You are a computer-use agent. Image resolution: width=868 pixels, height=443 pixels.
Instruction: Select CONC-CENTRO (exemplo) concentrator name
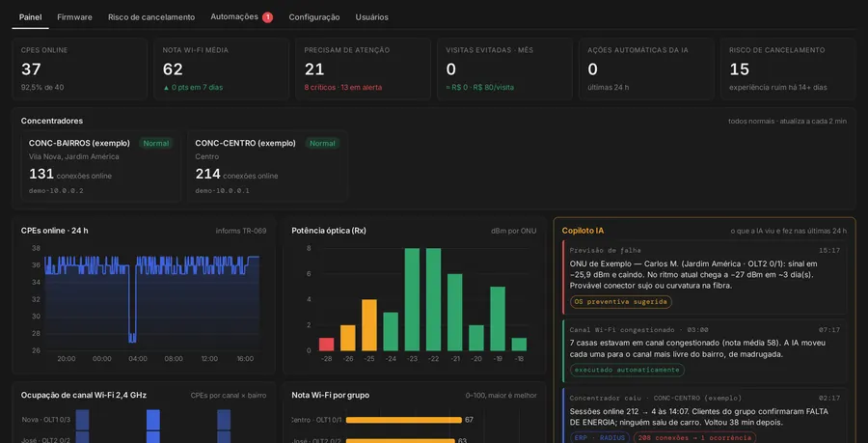point(246,143)
